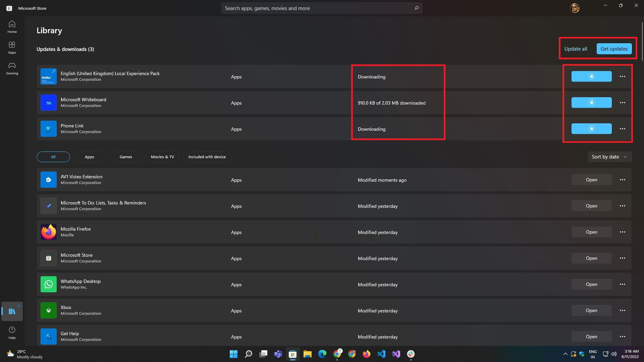Open Visual Studio Code from the taskbar
Image resolution: width=644 pixels, height=362 pixels.
pos(381,354)
